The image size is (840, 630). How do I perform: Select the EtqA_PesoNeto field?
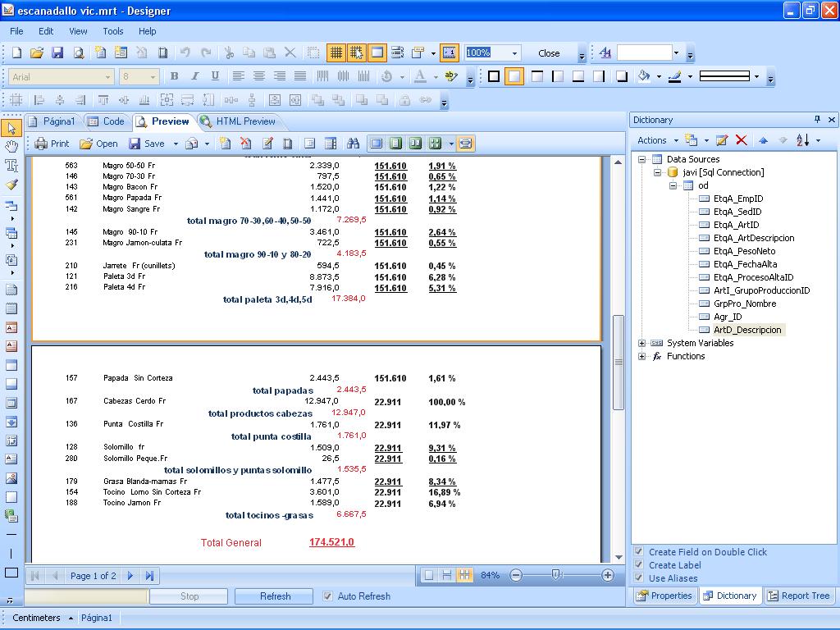click(x=744, y=251)
